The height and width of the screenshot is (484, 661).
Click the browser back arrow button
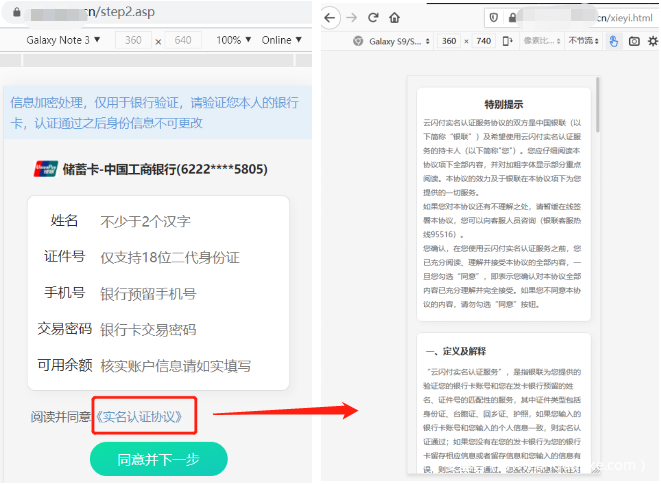pyautogui.click(x=331, y=17)
